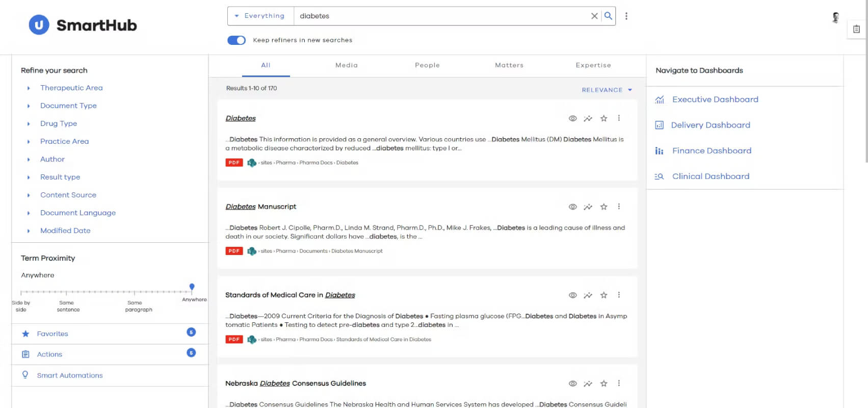Image resolution: width=868 pixels, height=408 pixels.
Task: Open the Diabetes Manuscript title link
Action: (x=260, y=207)
